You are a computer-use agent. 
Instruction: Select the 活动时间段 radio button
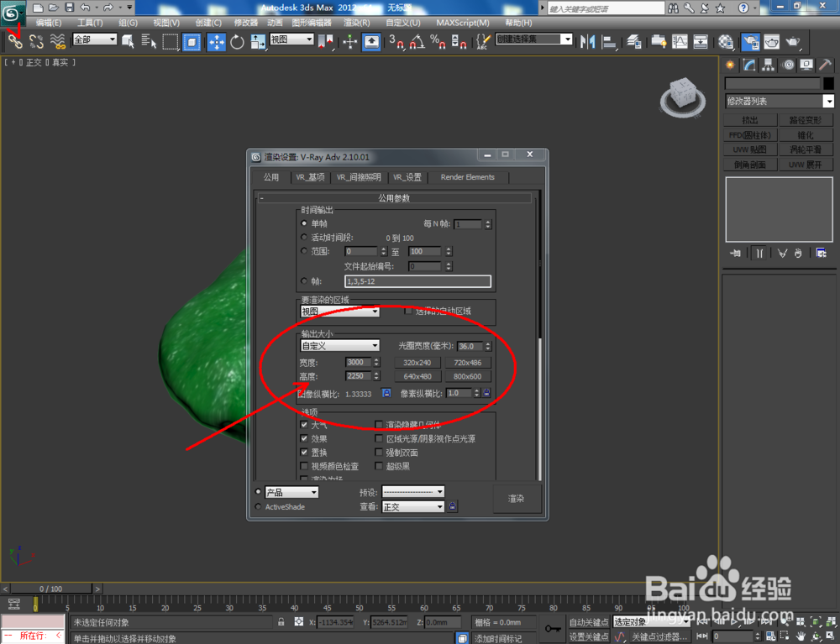[304, 237]
